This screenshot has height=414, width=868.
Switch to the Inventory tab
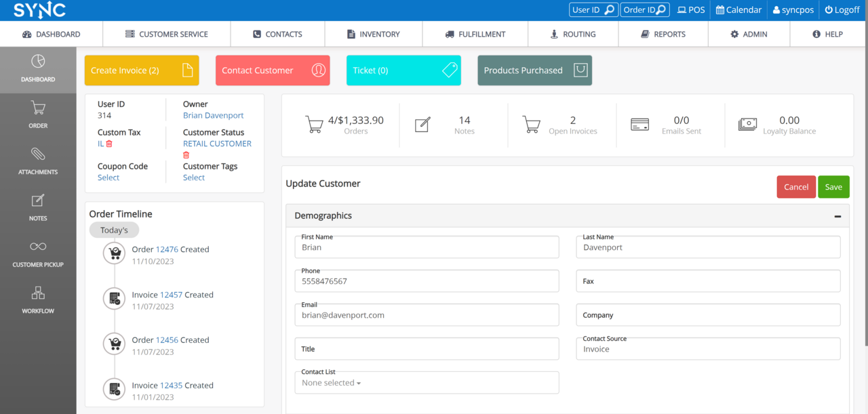(373, 34)
